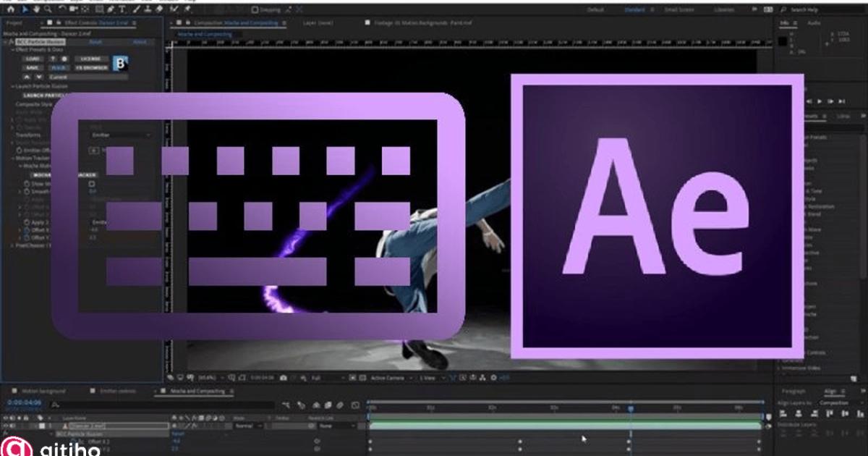Click the timeline playhead marker
The height and width of the screenshot is (456, 868).
[x=631, y=409]
